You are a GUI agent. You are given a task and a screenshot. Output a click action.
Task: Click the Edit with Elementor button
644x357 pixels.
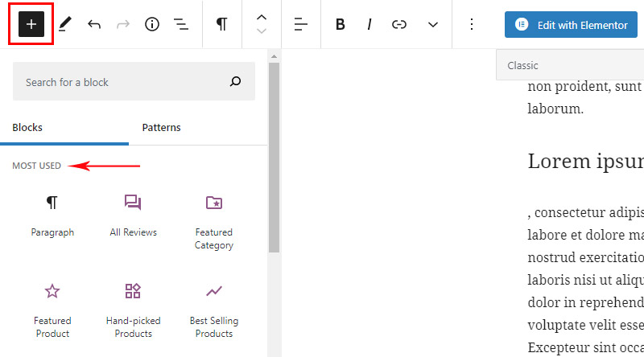(571, 25)
